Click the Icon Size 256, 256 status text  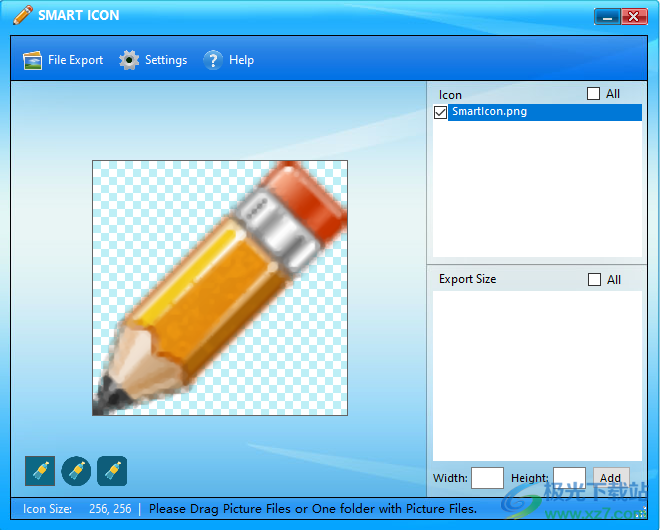pyautogui.click(x=77, y=509)
